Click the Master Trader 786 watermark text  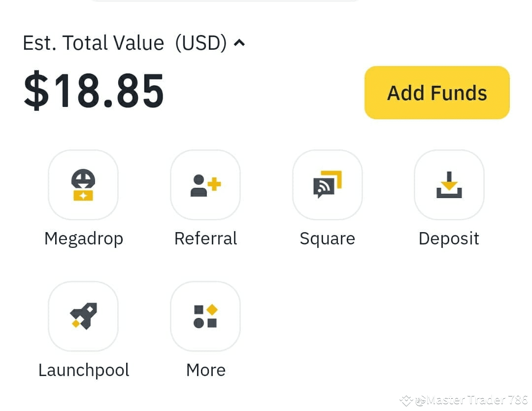[x=477, y=400]
